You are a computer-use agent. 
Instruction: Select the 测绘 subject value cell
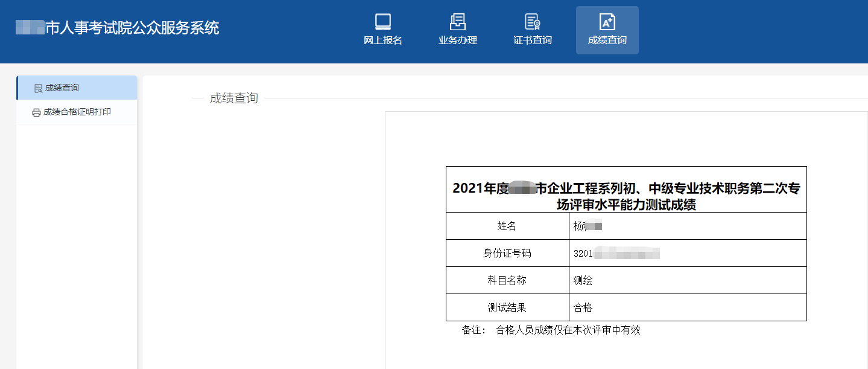[x=583, y=281]
